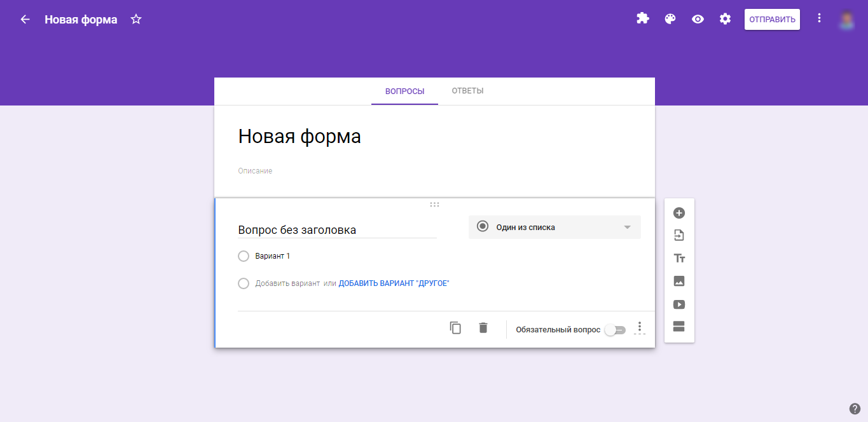This screenshot has width=868, height=422.
Task: Click the add video icon in sidebar
Action: 679,304
